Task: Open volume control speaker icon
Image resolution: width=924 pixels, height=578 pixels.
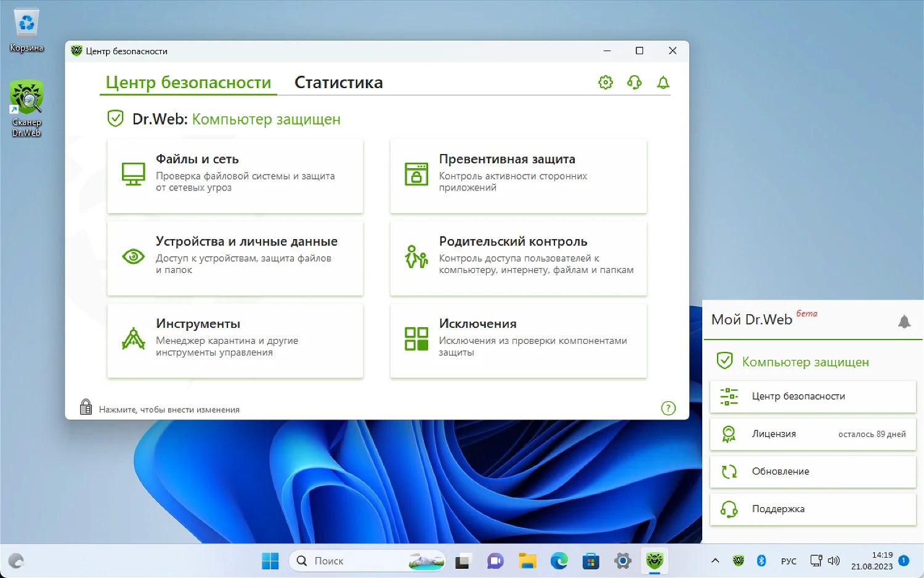Action: coord(834,561)
